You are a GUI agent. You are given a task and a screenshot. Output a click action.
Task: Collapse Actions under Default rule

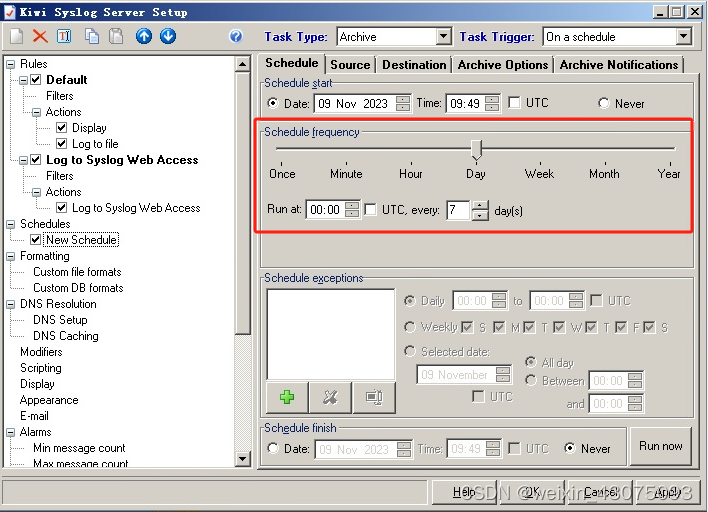(x=36, y=112)
